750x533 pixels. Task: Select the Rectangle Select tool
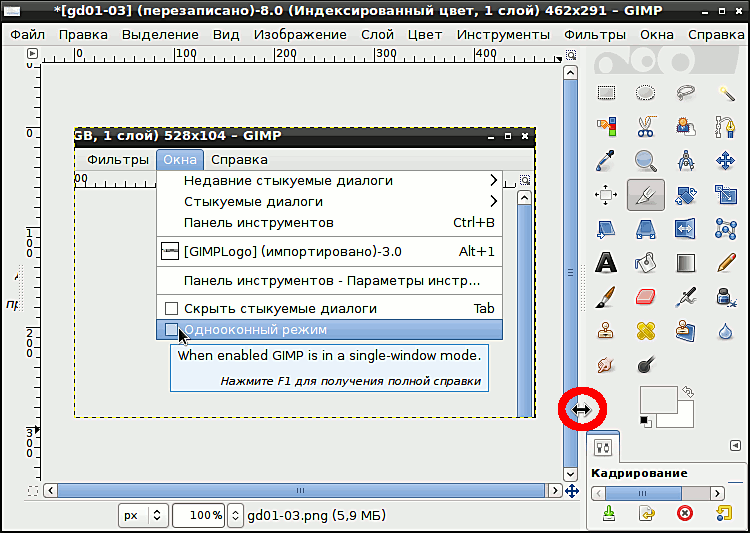[606, 92]
